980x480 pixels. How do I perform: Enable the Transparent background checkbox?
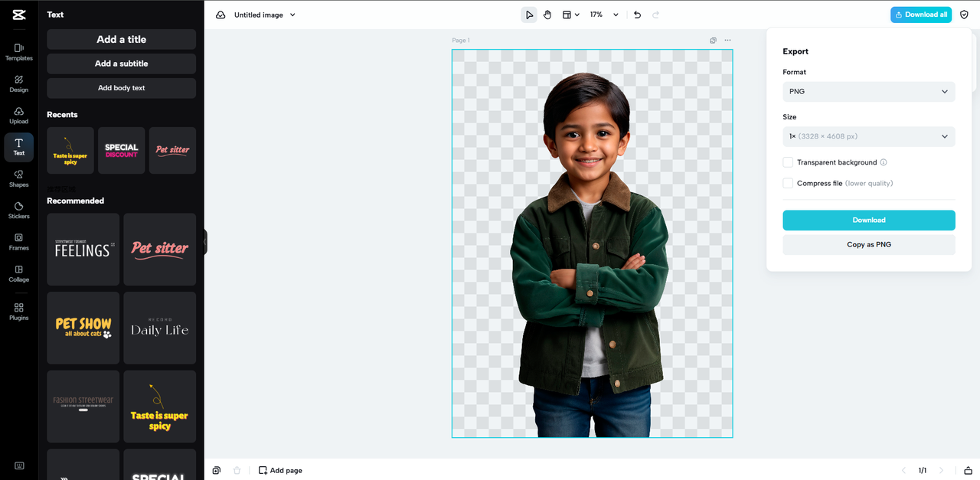pos(788,162)
